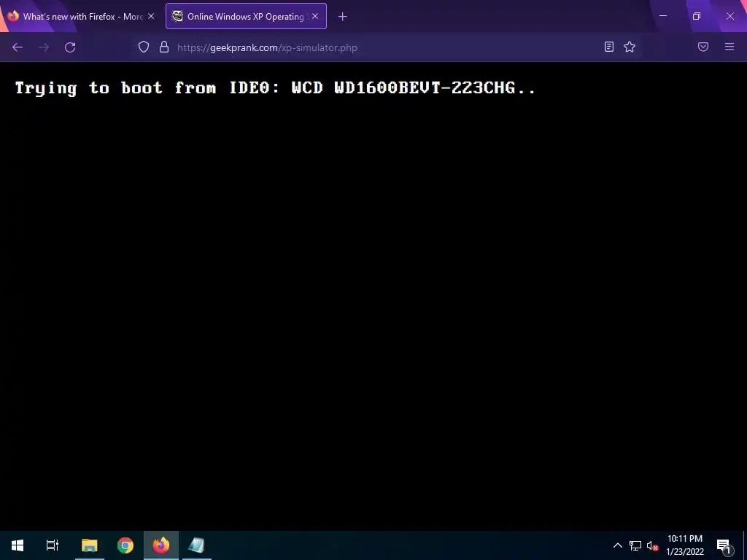The height and width of the screenshot is (560, 747).
Task: Click the greyed-out forward navigation arrow
Action: (x=44, y=47)
